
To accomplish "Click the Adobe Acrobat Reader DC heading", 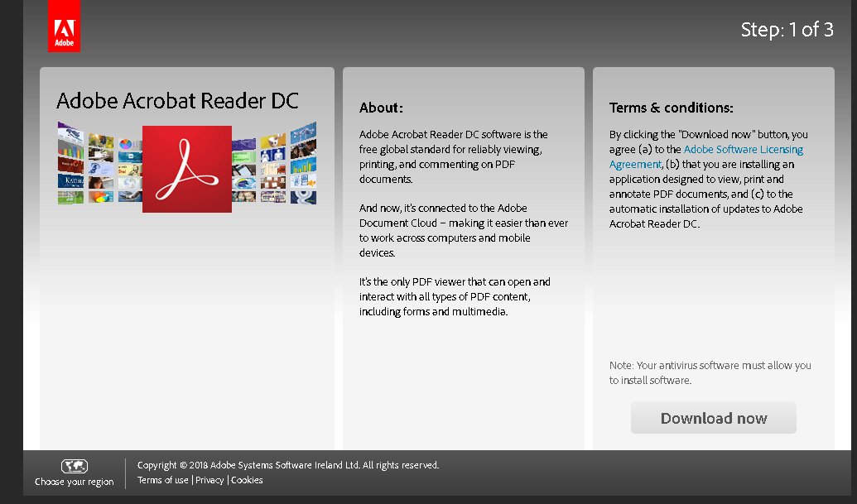I will 177,100.
